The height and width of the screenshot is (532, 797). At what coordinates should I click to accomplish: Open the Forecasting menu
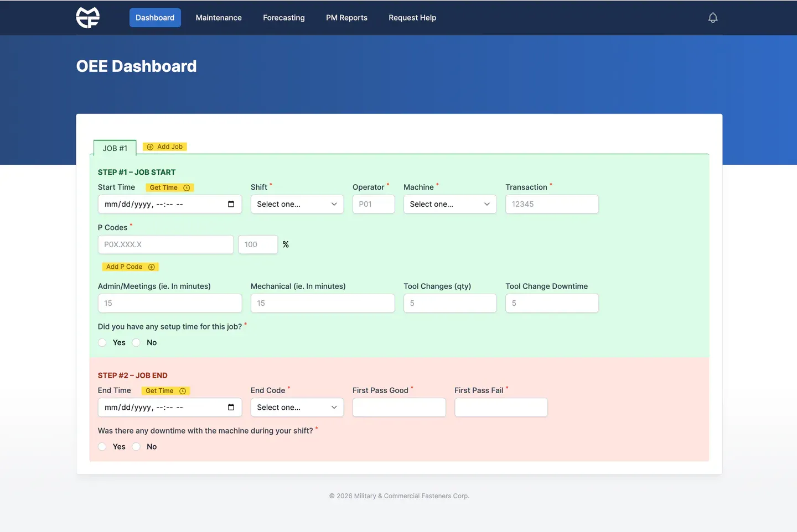click(x=284, y=18)
